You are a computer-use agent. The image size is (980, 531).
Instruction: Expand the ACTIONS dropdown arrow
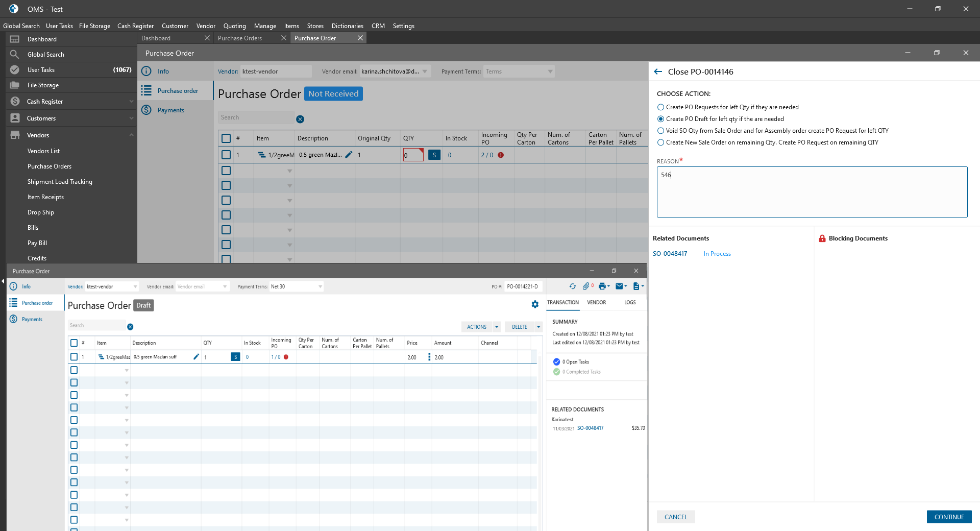tap(497, 327)
